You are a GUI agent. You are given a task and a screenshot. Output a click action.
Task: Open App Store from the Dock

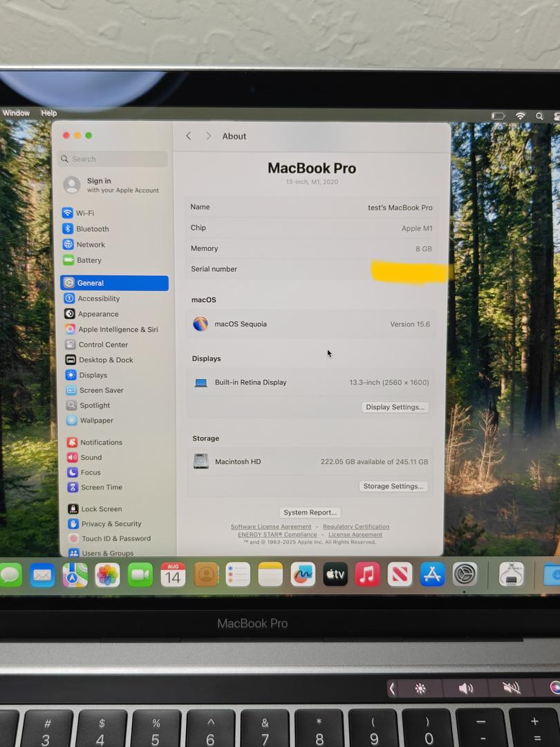[432, 574]
